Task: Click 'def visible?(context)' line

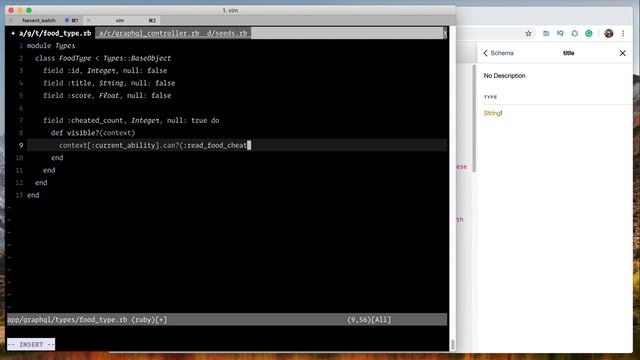Action: pos(93,133)
